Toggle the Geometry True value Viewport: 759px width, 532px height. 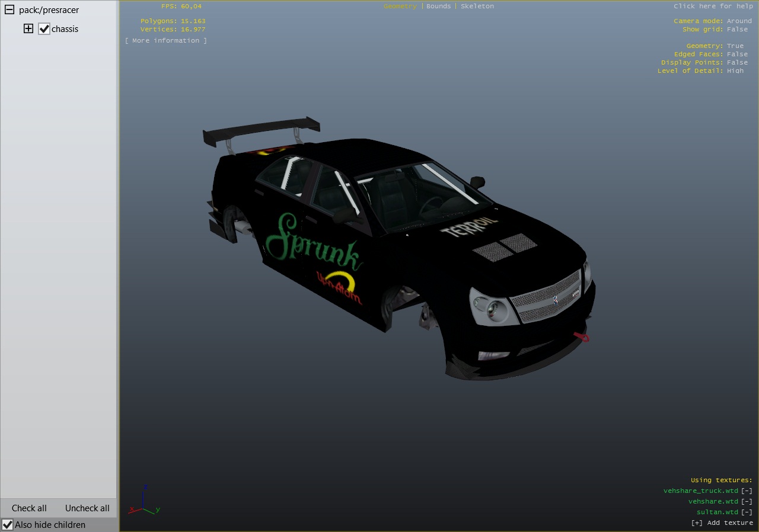coord(735,46)
